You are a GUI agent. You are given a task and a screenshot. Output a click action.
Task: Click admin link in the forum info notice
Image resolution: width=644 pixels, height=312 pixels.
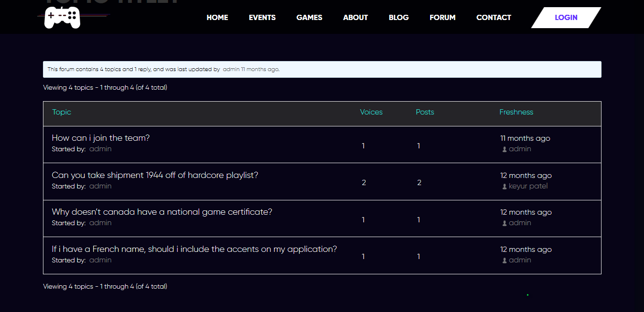click(x=231, y=69)
